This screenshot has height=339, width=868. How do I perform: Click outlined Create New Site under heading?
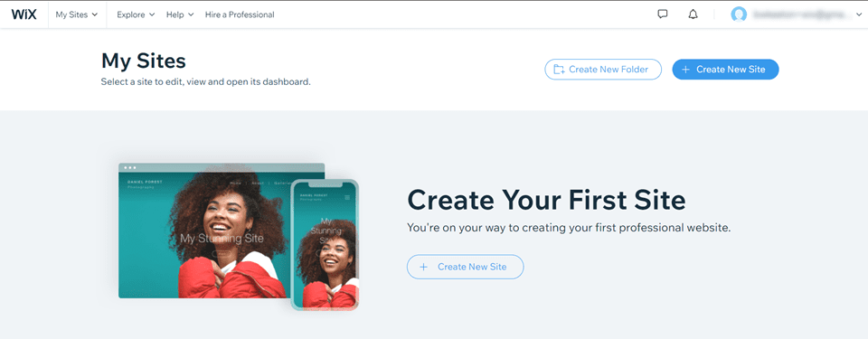[465, 267]
